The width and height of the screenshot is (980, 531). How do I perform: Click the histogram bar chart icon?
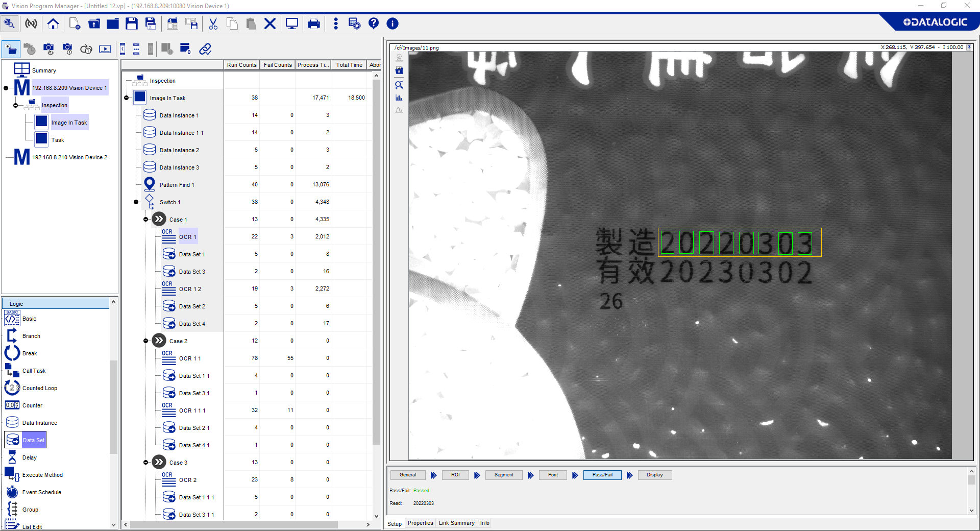pyautogui.click(x=399, y=98)
